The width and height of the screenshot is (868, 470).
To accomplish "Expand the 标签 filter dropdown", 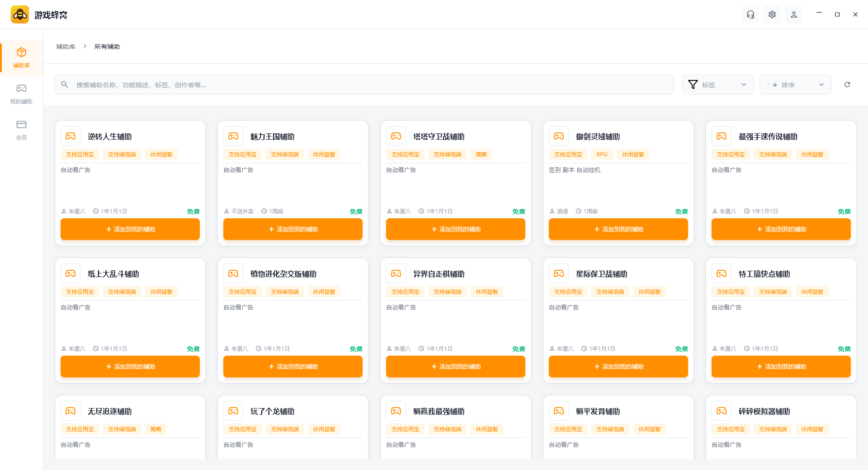I will click(717, 85).
